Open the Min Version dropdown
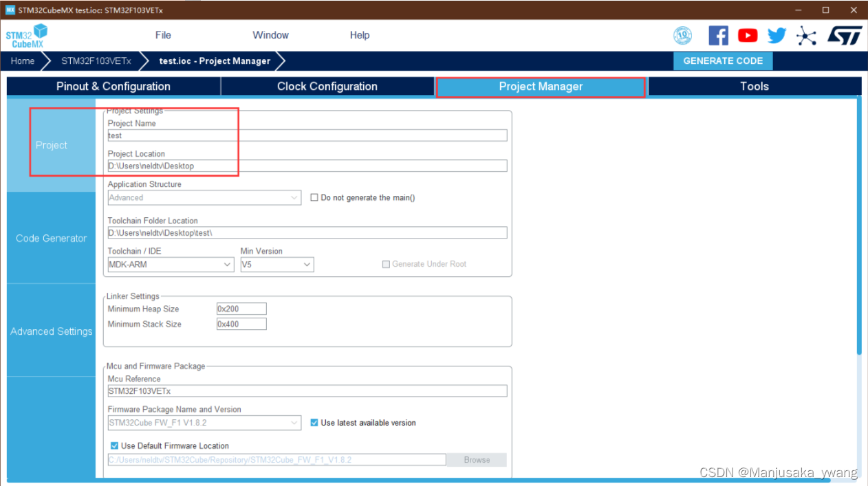This screenshot has height=486, width=868. 277,264
